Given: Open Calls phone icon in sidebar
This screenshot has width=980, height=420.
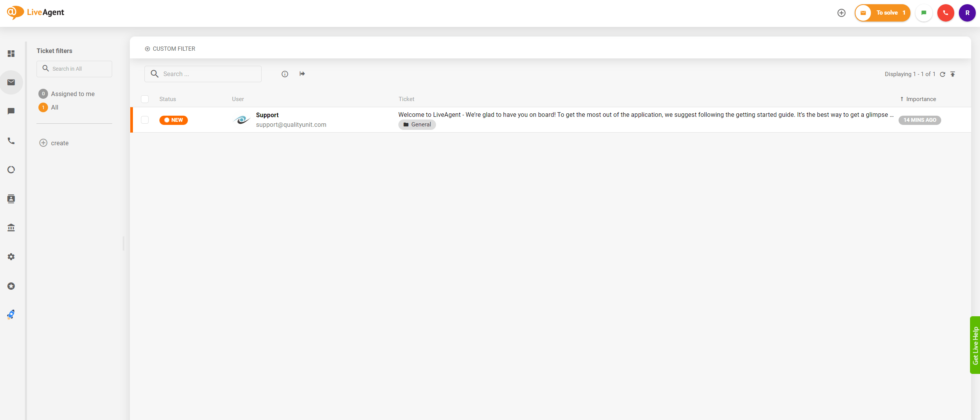Looking at the screenshot, I should click(11, 141).
